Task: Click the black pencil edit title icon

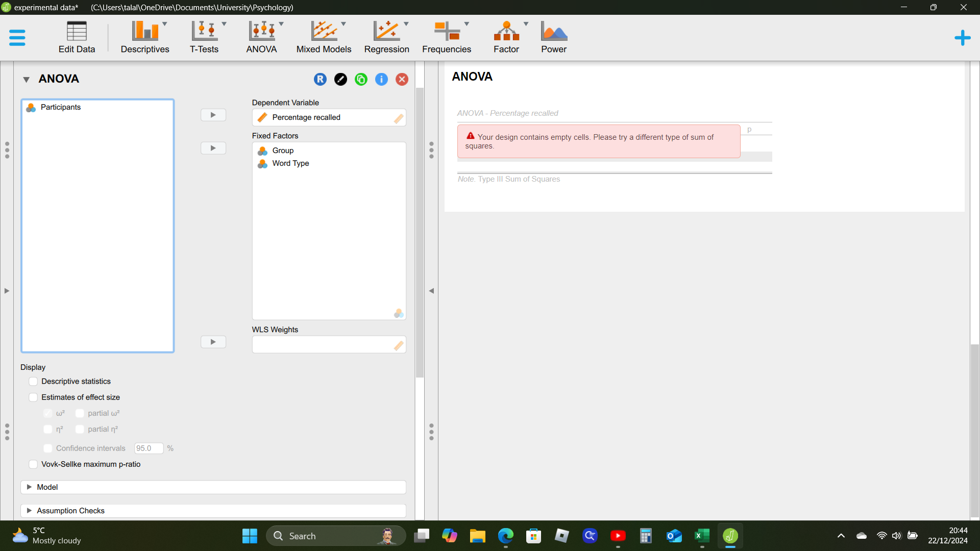Action: click(340, 79)
